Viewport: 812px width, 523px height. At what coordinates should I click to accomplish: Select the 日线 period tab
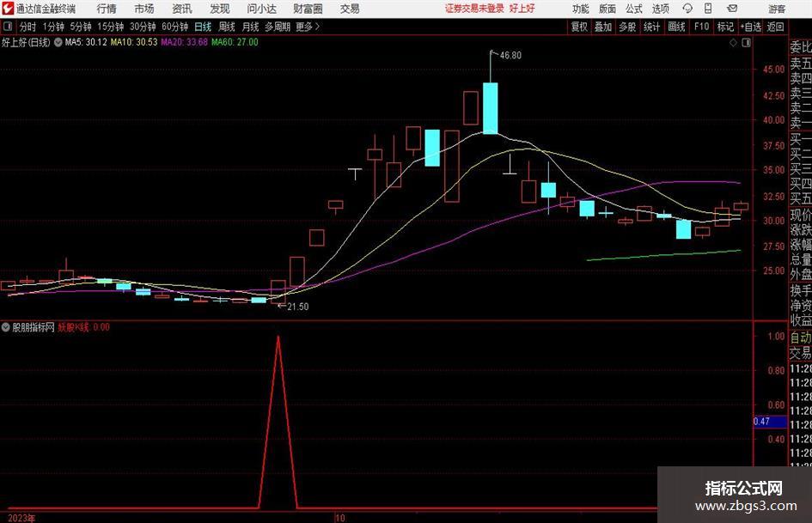coord(203,27)
